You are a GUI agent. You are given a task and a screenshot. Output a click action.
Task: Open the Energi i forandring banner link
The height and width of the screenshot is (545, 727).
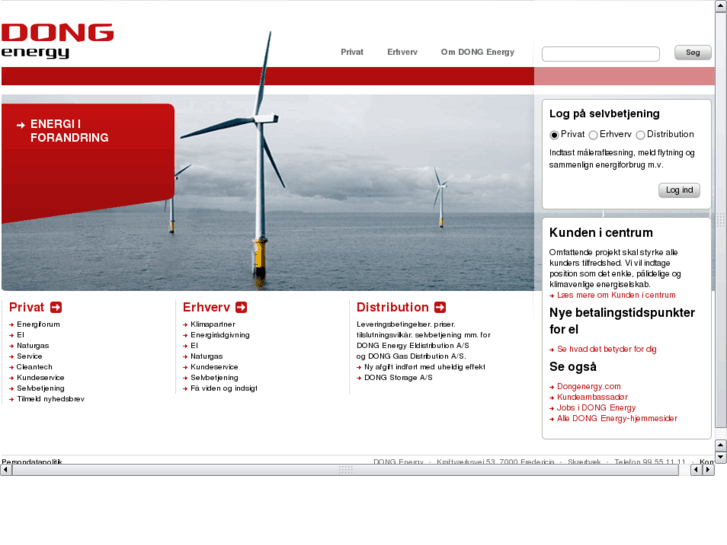pos(69,131)
